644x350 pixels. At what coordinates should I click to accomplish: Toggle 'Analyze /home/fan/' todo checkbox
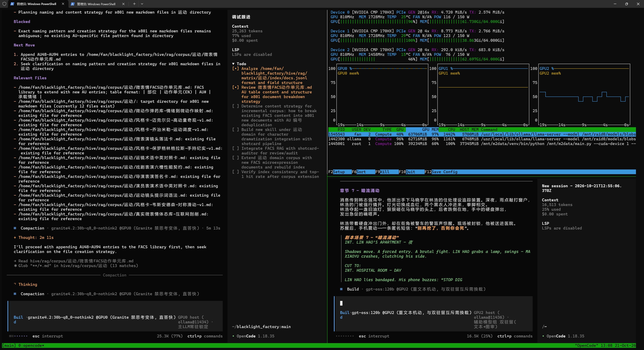pyautogui.click(x=235, y=68)
